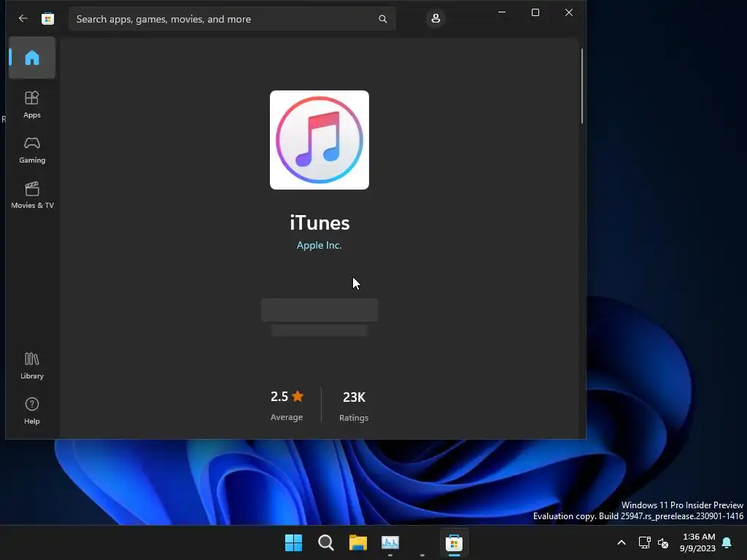This screenshot has height=560, width=747.
Task: Open the clock showing 1:36 AM
Action: [x=698, y=542]
